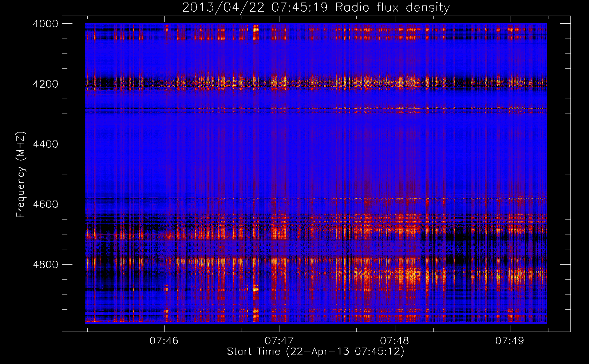Click the 4200 frequency tick label
This screenshot has width=589, height=364.
pyautogui.click(x=46, y=84)
